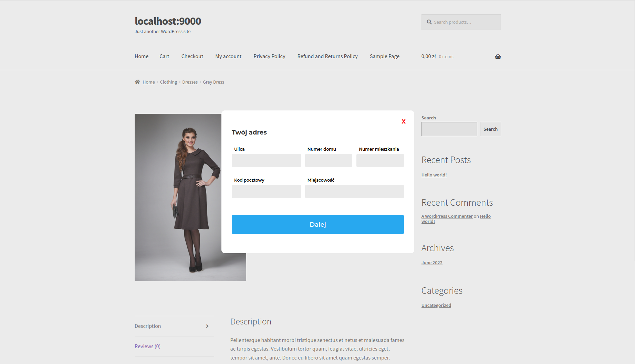Close the address popup with red X

click(x=404, y=121)
